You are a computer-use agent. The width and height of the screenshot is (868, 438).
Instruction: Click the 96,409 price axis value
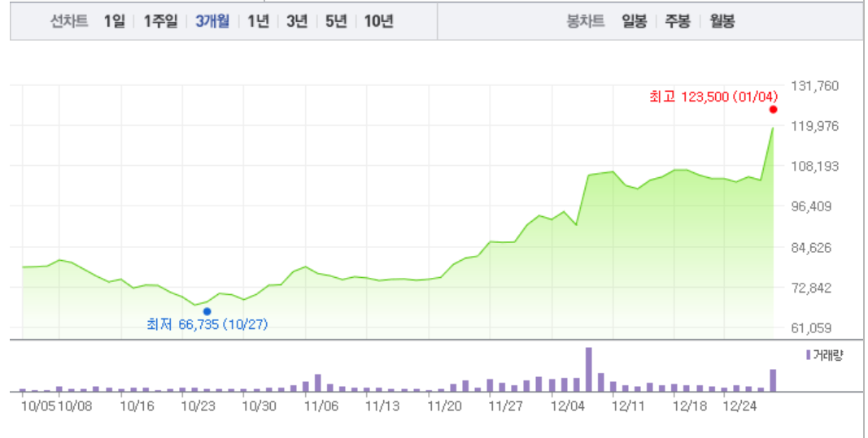(x=812, y=207)
